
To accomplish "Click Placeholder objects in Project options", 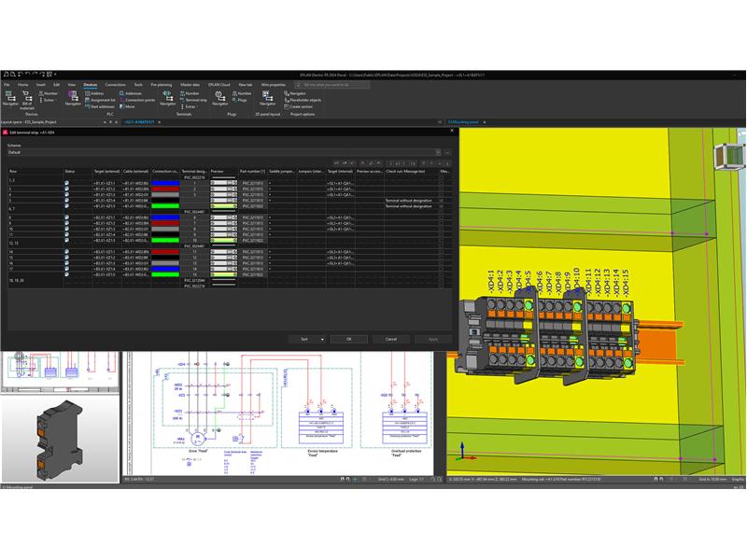I will tap(303, 100).
